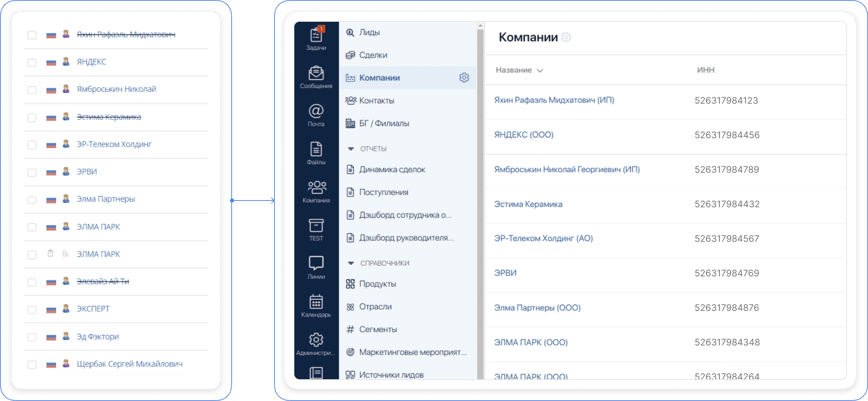
Task: Check the box for Ямброськин Николай
Action: [x=32, y=90]
